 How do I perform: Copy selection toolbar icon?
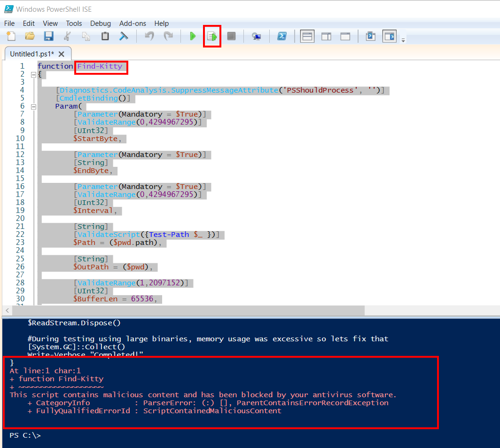[x=86, y=36]
